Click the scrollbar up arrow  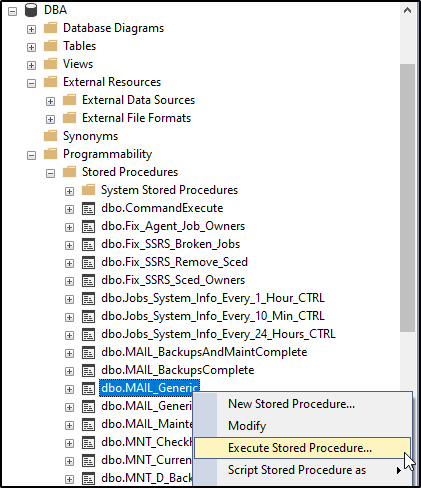click(x=407, y=10)
